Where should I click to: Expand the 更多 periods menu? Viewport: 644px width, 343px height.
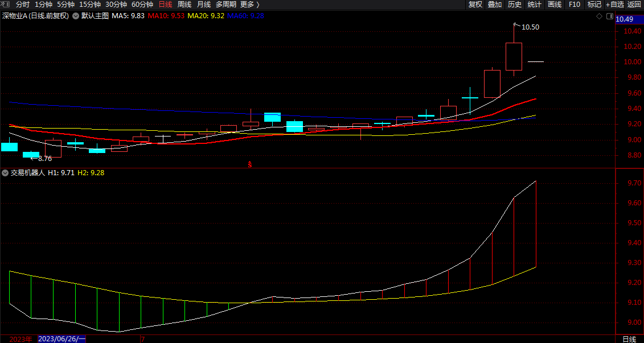tap(250, 5)
